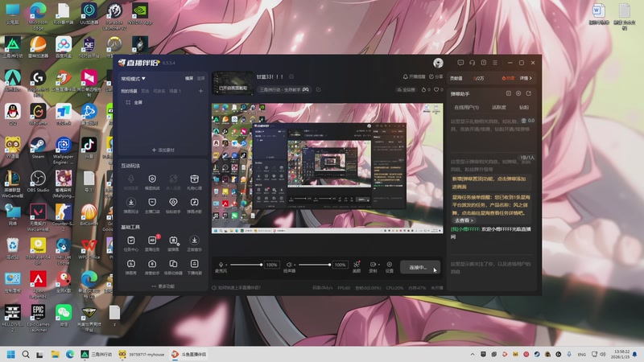Add a new scene with the plus button

(x=200, y=91)
